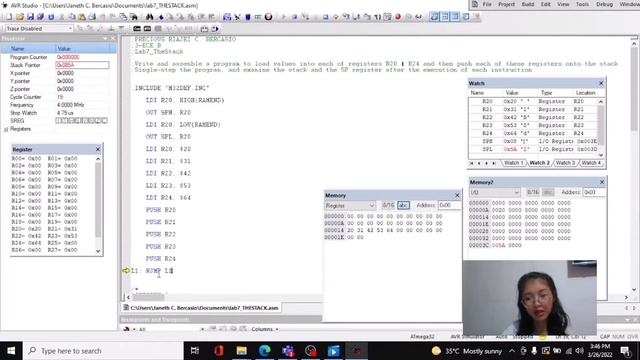Click the SREG flag bits row
The image size is (640, 360).
tap(82, 120)
